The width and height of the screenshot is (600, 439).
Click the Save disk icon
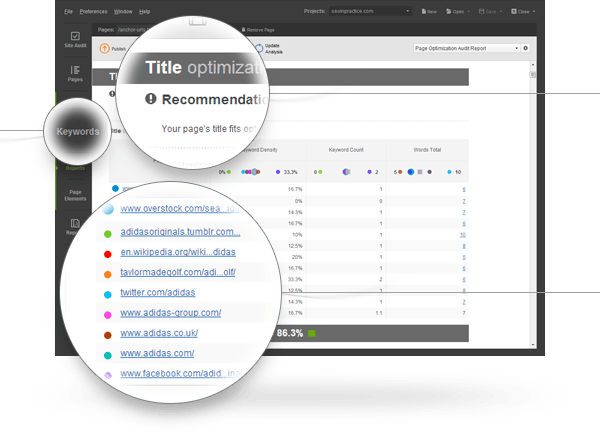point(481,11)
